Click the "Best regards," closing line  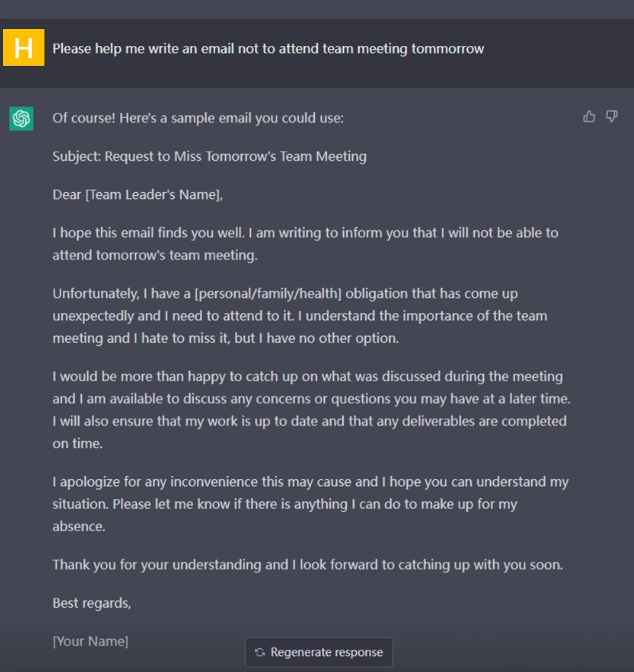point(92,603)
